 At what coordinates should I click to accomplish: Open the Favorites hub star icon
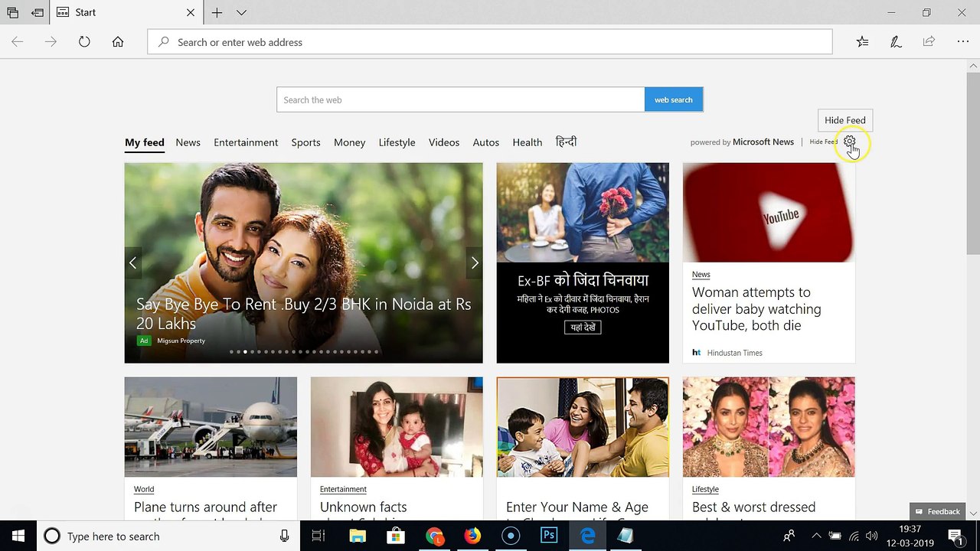(862, 42)
